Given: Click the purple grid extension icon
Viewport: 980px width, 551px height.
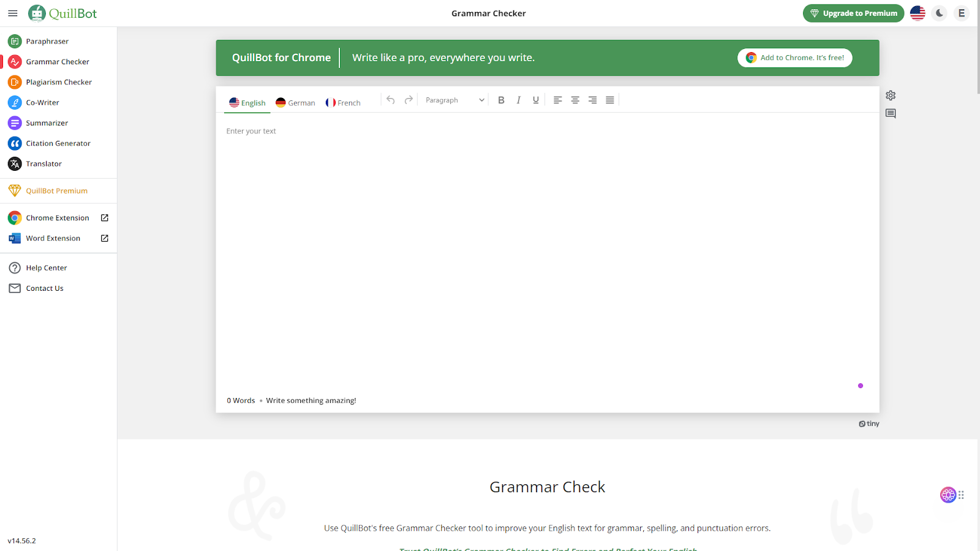Looking at the screenshot, I should (948, 495).
